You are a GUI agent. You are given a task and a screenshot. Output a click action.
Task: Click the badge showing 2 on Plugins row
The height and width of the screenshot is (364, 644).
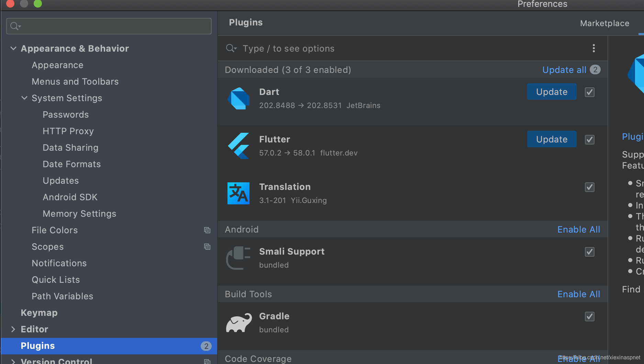(206, 346)
